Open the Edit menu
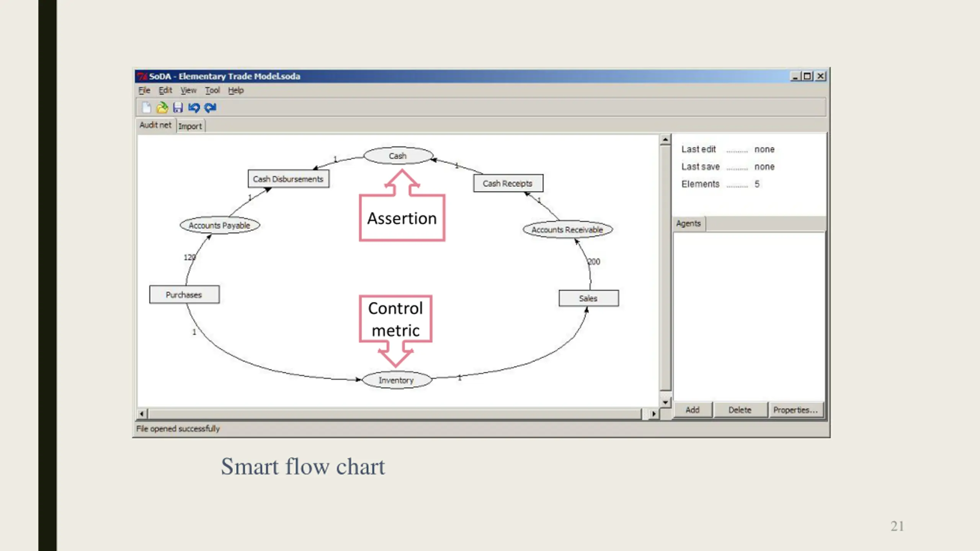980x551 pixels. [165, 90]
